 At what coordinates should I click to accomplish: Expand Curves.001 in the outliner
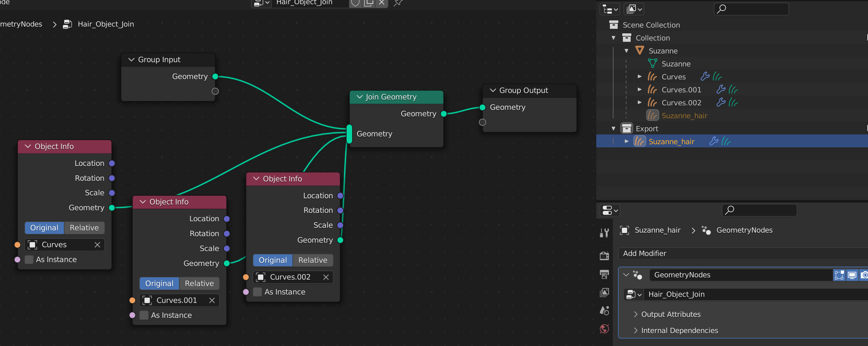coord(639,89)
